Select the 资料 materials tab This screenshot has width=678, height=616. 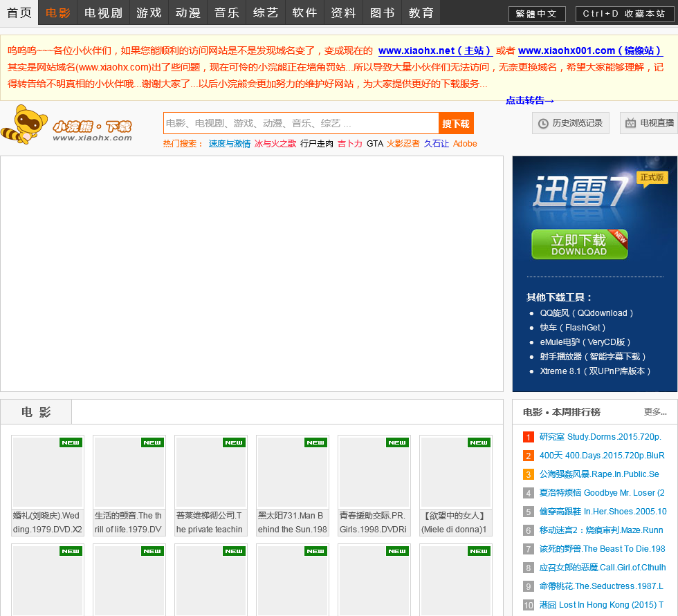tap(343, 12)
